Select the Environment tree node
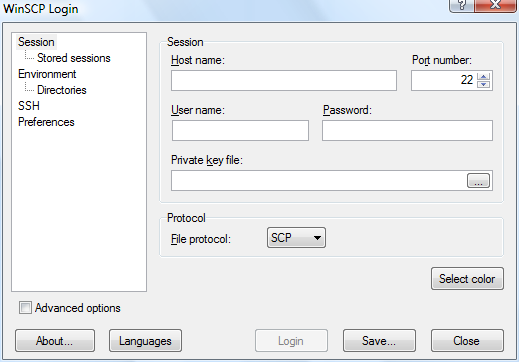Image resolution: width=519 pixels, height=362 pixels. point(47,74)
